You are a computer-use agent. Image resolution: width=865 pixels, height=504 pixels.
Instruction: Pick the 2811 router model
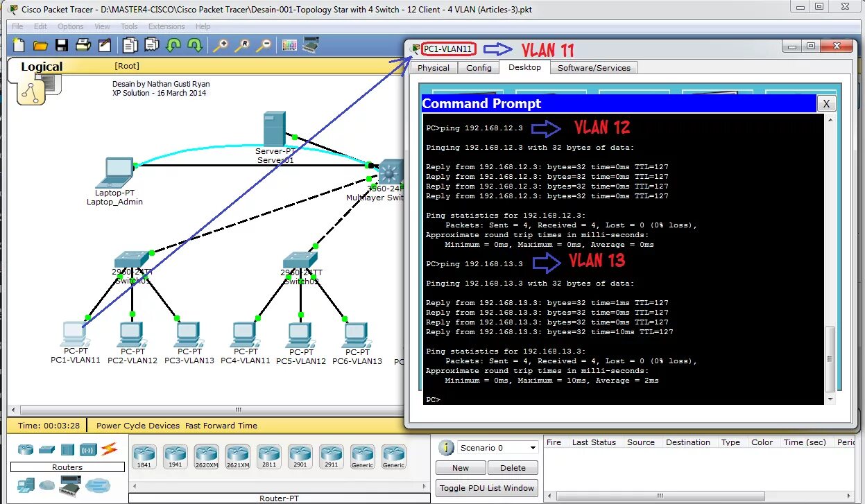coord(269,457)
